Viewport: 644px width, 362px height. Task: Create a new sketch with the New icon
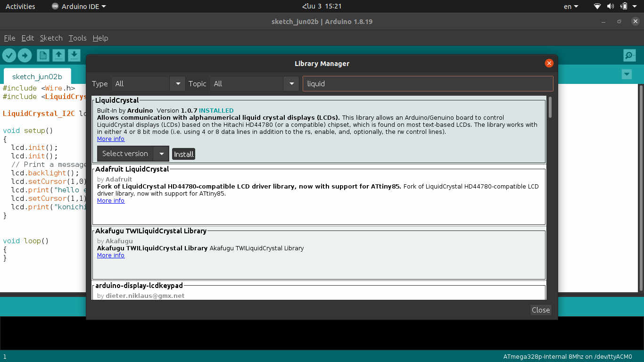[x=43, y=56]
